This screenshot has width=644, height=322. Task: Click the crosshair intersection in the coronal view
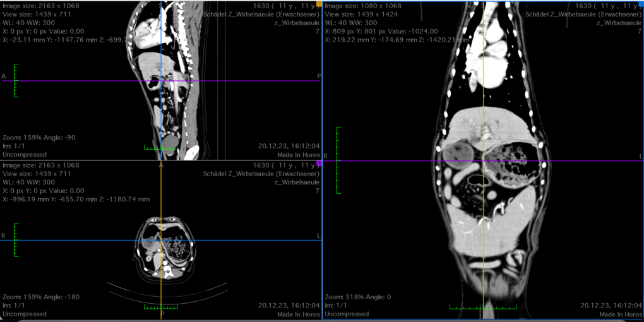(x=484, y=161)
